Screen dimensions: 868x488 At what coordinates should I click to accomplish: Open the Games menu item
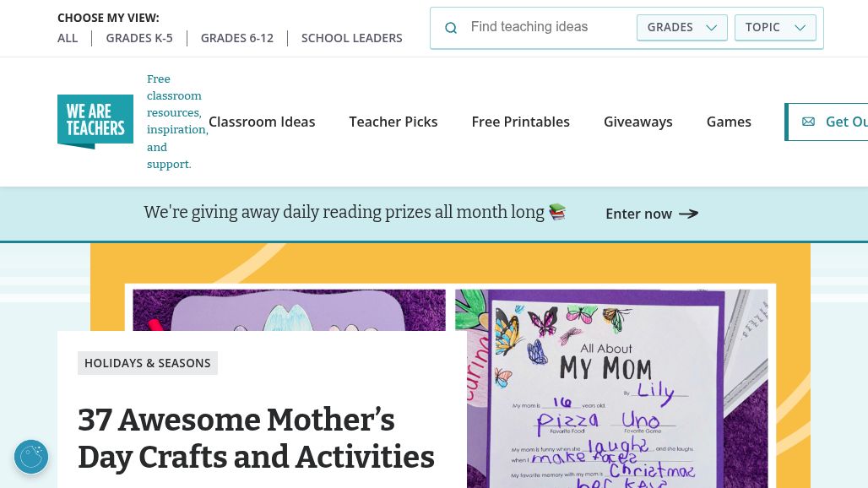point(729,122)
